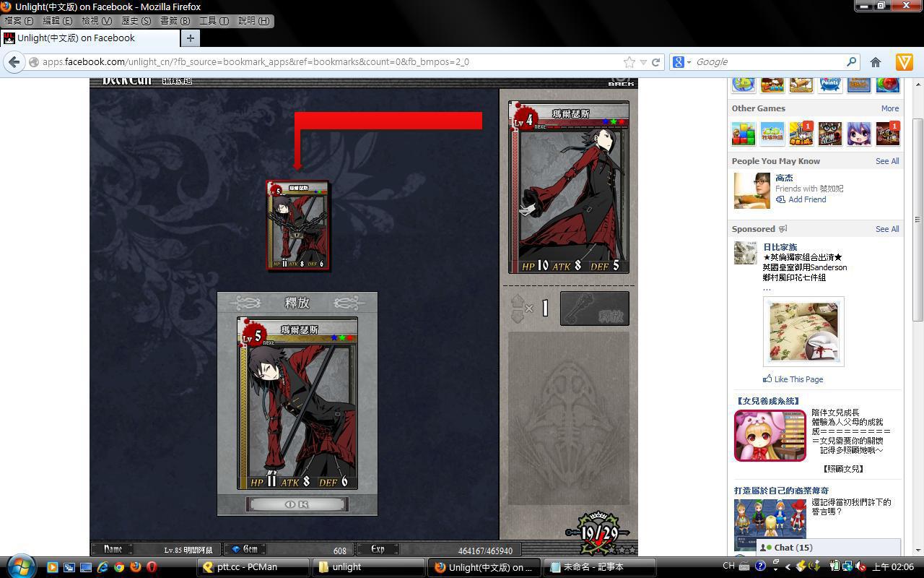Open the Facebook Chat (15) bar
The width and height of the screenshot is (924, 578).
click(829, 548)
